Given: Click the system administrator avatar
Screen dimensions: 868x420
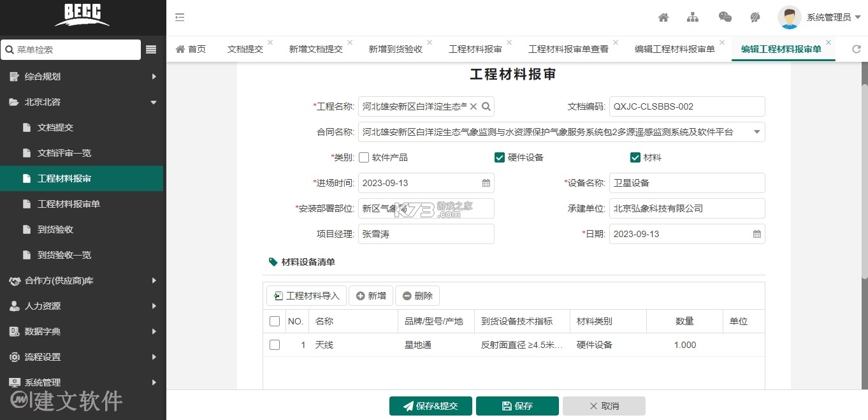Looking at the screenshot, I should pos(789,17).
